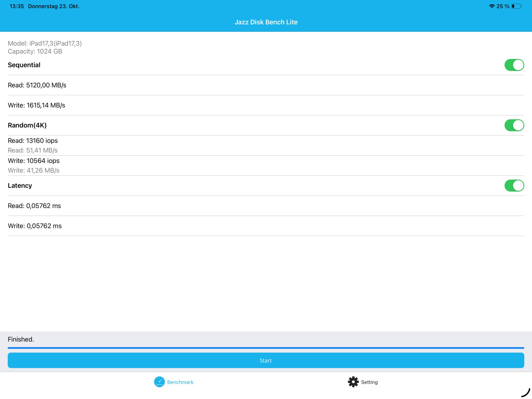Tap the Random Write 10564 iops row

pos(34,161)
